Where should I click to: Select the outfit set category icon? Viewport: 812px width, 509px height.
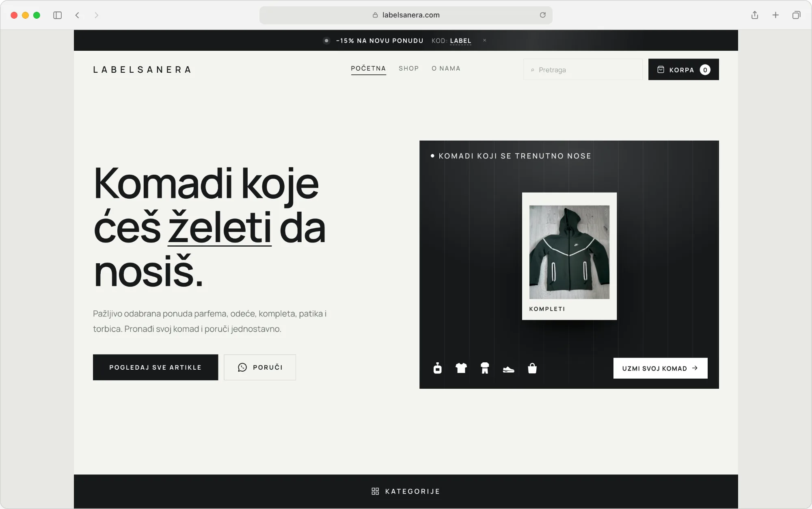485,368
